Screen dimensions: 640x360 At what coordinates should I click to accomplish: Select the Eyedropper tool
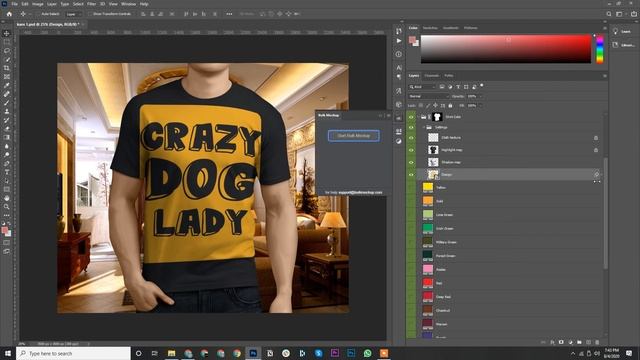[7, 85]
